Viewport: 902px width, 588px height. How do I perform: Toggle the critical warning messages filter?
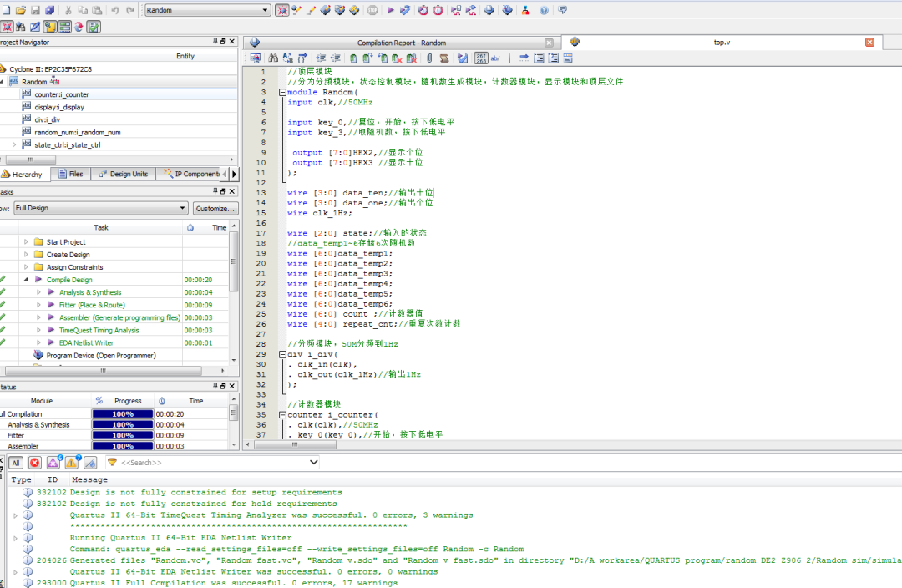pos(53,462)
